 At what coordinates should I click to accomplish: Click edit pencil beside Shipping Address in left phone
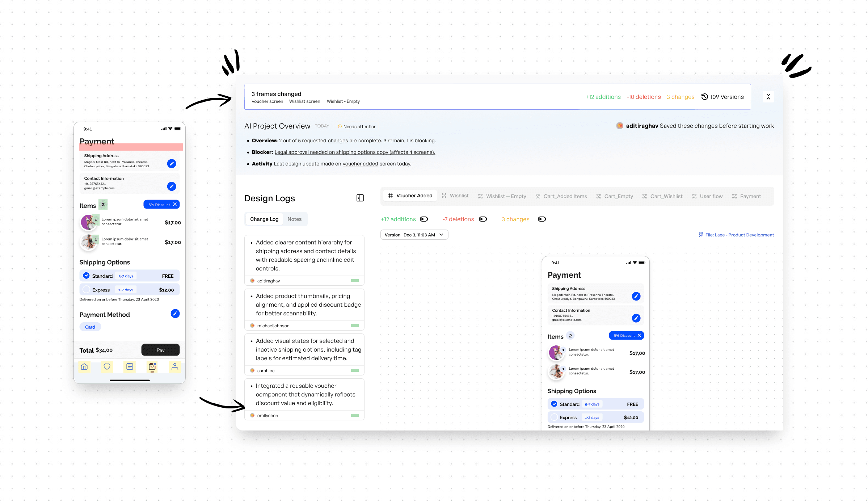(172, 164)
